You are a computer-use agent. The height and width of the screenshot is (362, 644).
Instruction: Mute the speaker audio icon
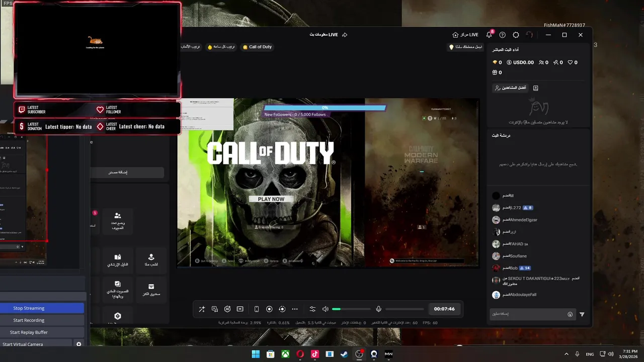click(325, 309)
